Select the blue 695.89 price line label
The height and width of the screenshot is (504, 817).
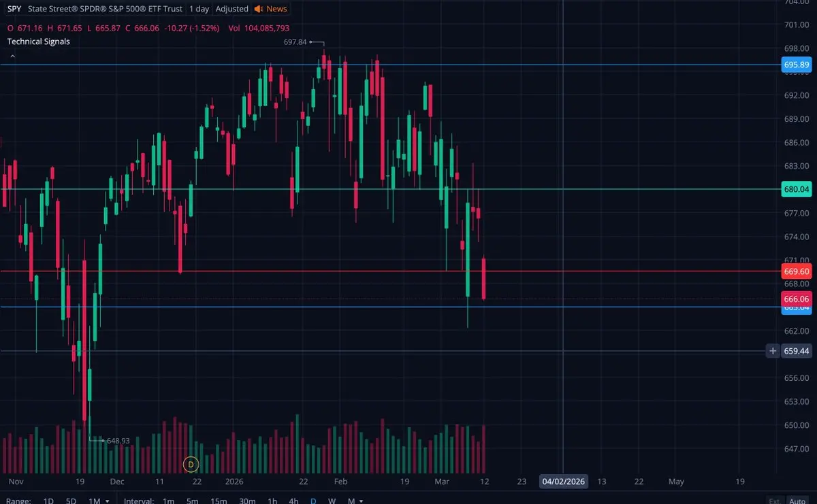pyautogui.click(x=797, y=65)
